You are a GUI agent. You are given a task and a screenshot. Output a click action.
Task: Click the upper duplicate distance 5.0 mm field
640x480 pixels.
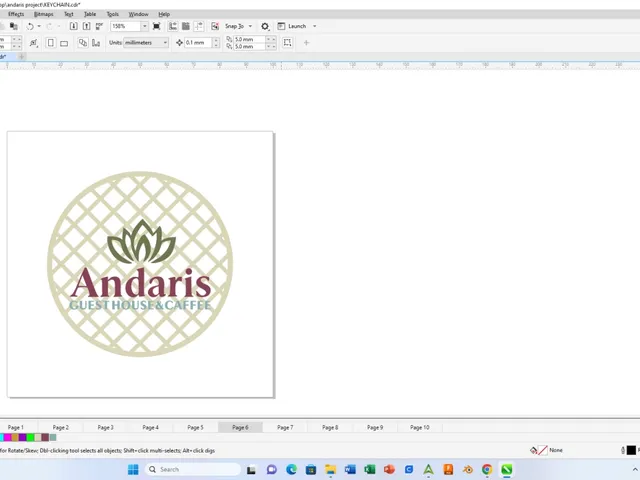tap(249, 39)
